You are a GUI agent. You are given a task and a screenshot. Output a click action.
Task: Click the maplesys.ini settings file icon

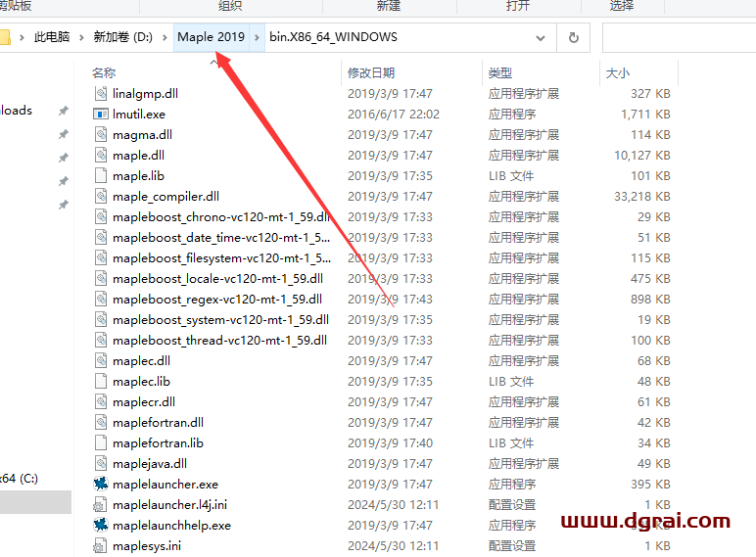click(x=100, y=546)
